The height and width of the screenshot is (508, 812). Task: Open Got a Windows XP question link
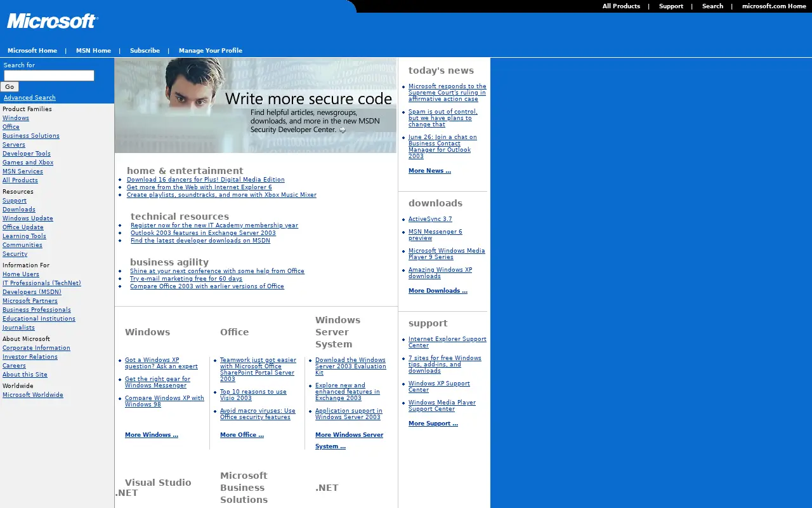click(x=161, y=363)
